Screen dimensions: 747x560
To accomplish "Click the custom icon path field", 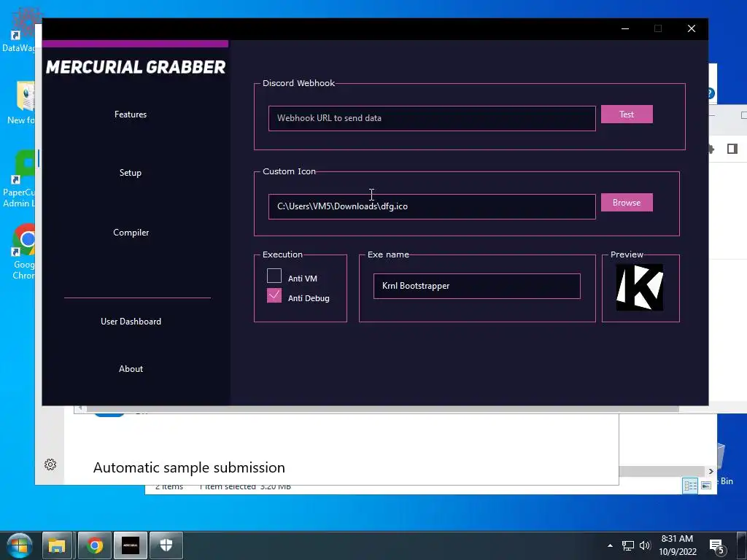I will (432, 206).
